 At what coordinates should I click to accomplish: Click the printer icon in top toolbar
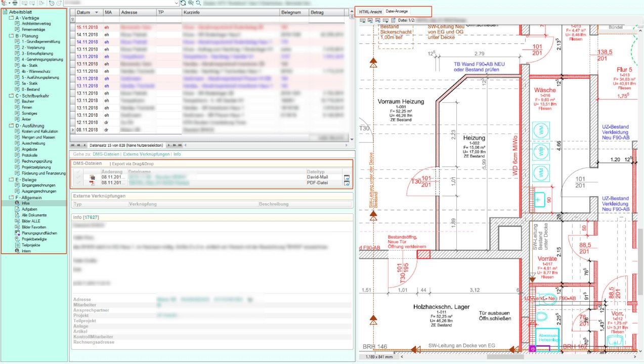[15, 3]
